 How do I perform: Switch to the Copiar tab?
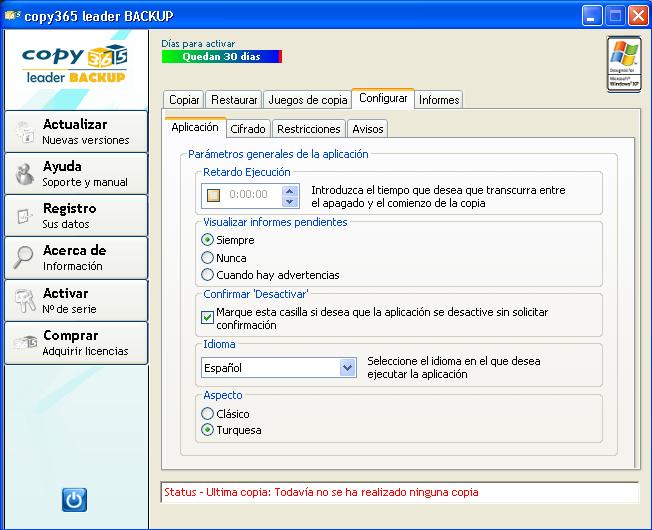point(184,100)
